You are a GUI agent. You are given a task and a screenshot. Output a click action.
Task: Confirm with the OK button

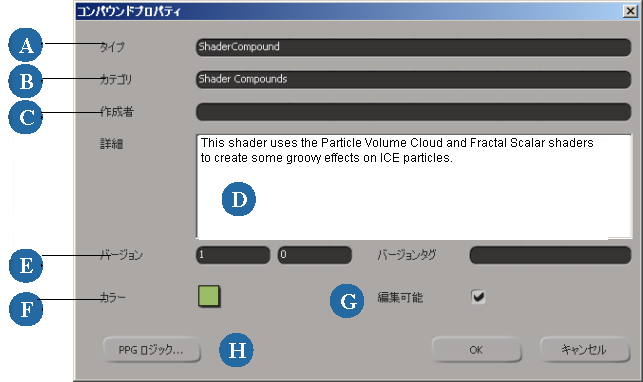click(477, 350)
